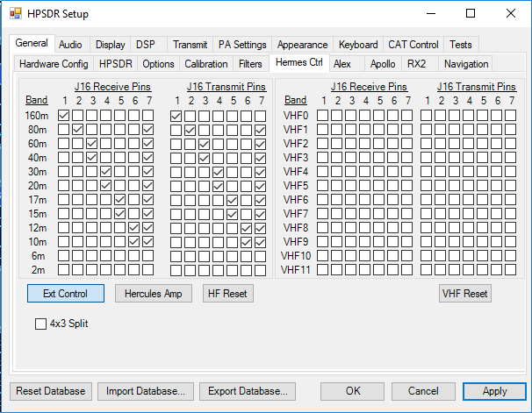Select the CAT Control tab

tap(413, 45)
